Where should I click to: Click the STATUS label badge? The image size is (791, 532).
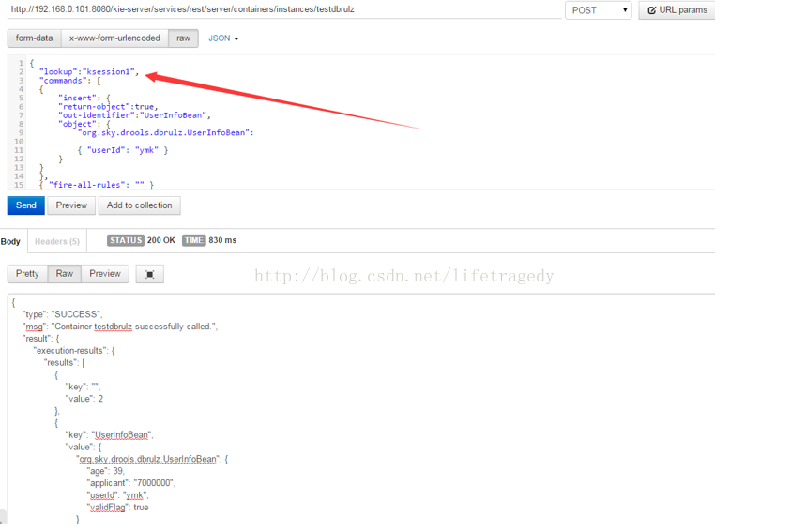pyautogui.click(x=126, y=240)
